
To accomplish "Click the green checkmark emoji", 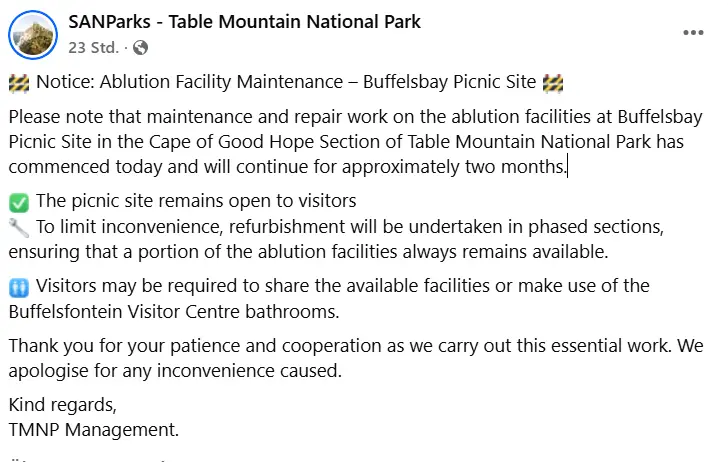I will [x=19, y=202].
